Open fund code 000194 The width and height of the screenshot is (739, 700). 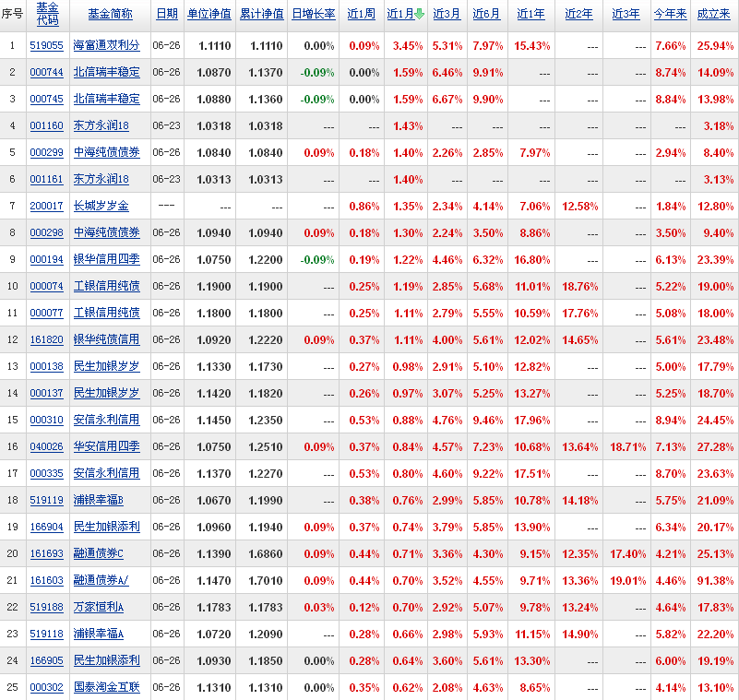coord(47,259)
